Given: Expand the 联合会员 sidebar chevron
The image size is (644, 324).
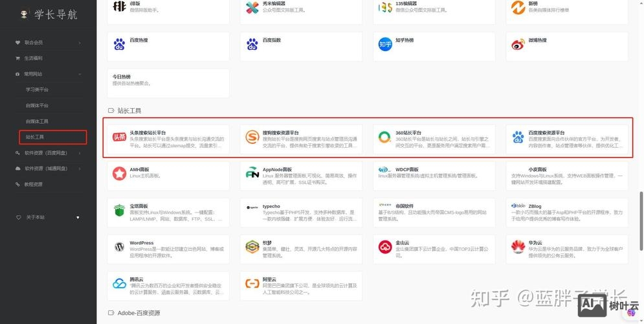Looking at the screenshot, I should [x=80, y=42].
